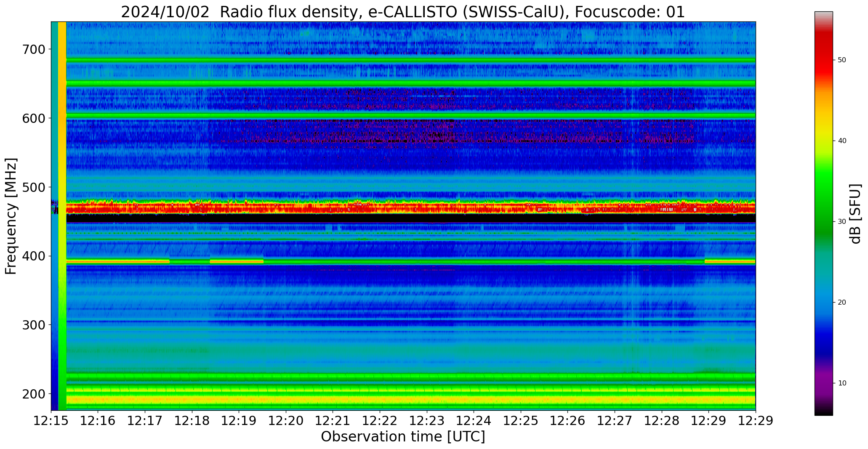This screenshot has width=868, height=449.
Task: Click the 12:21 time tick label
Action: point(333,421)
